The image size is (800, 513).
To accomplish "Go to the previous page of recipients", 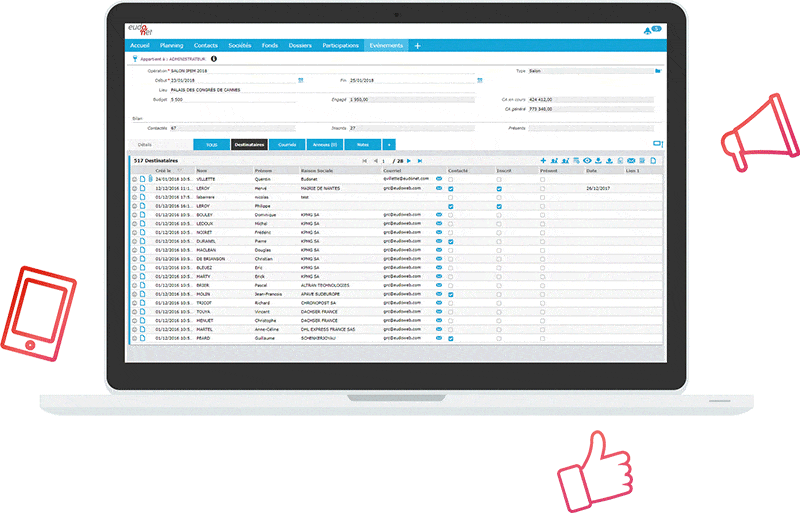I will click(376, 161).
